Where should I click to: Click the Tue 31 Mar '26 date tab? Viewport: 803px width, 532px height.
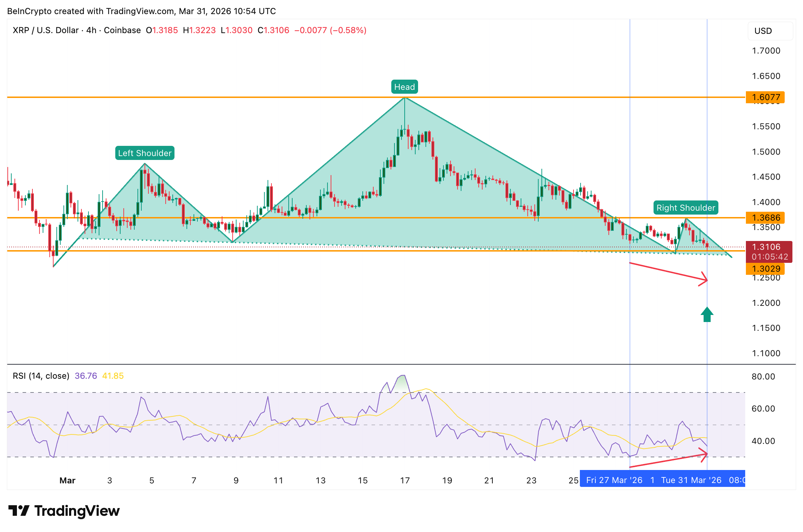(693, 480)
